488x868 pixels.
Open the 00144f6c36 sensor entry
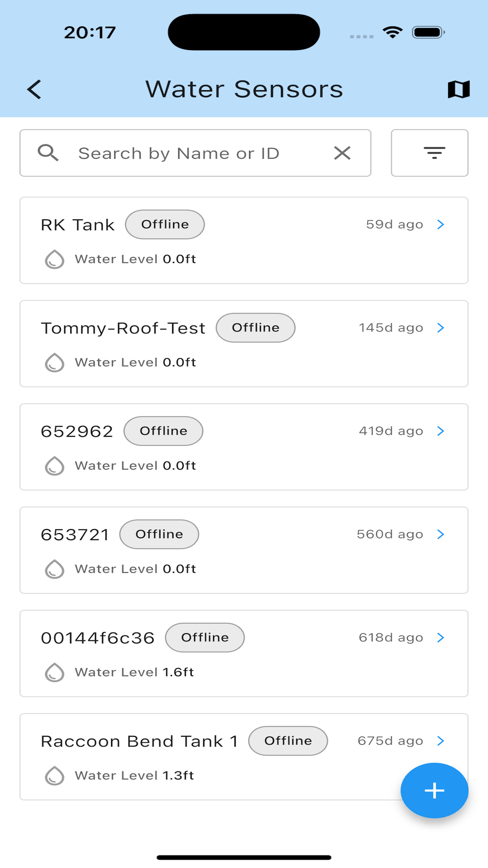pos(98,638)
